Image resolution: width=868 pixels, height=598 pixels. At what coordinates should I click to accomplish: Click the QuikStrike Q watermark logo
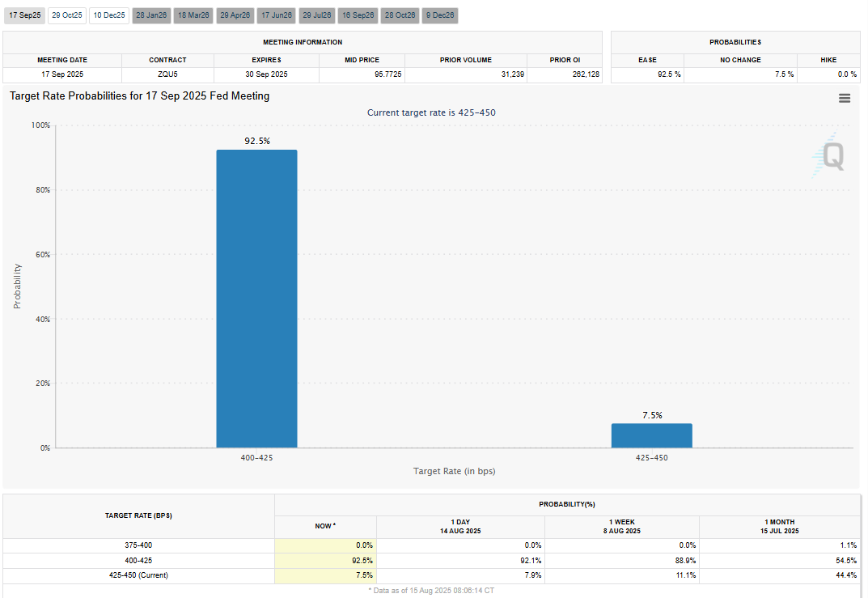point(828,155)
